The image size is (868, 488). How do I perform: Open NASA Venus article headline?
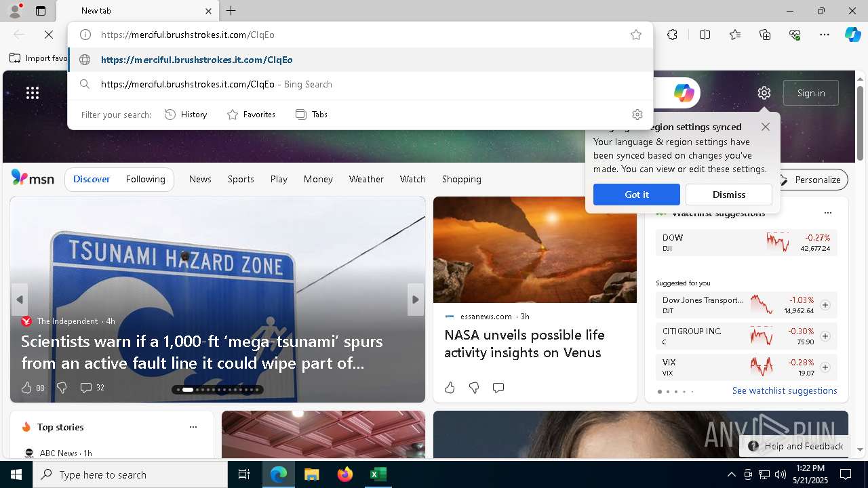[524, 344]
